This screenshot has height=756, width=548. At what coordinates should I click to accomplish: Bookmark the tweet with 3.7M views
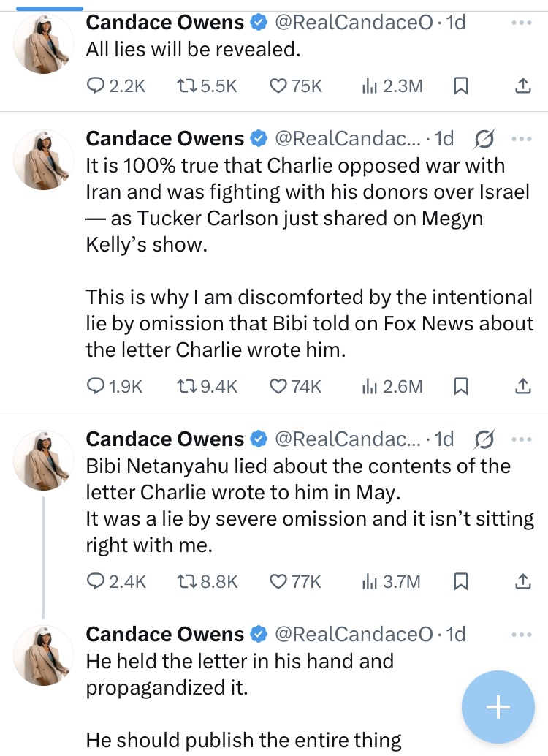(461, 581)
